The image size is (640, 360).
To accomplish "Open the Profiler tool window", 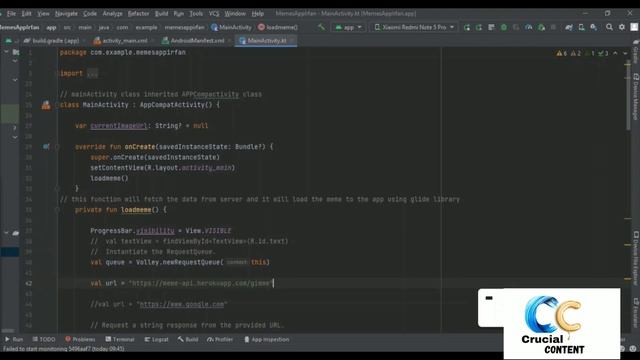I will [220, 339].
